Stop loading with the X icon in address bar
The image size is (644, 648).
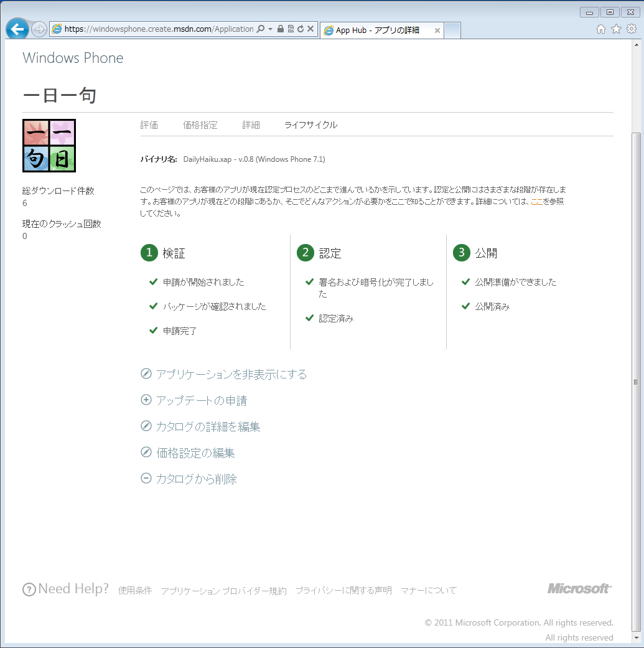tap(310, 29)
